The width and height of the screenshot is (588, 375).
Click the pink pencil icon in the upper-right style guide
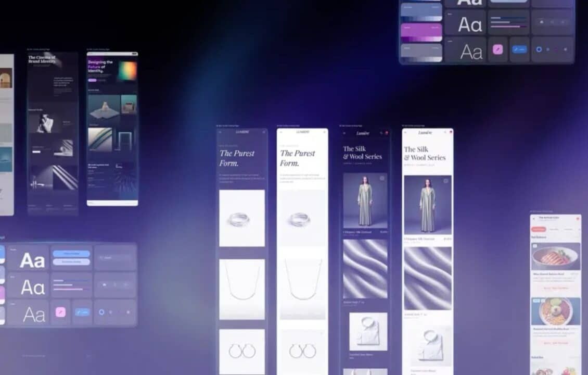pos(498,49)
